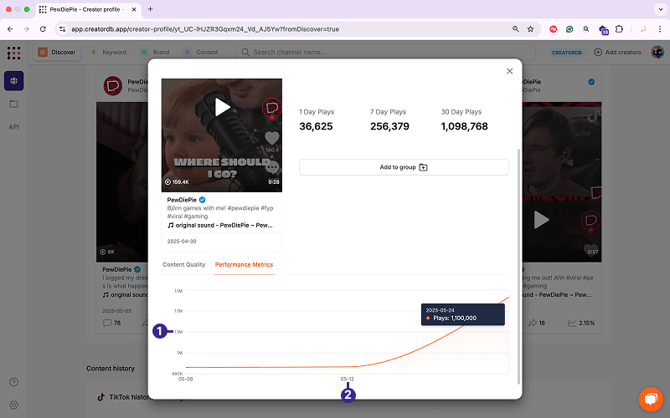Screen dimensions: 670x418
Task: Open the Brand search tab
Action: point(156,52)
